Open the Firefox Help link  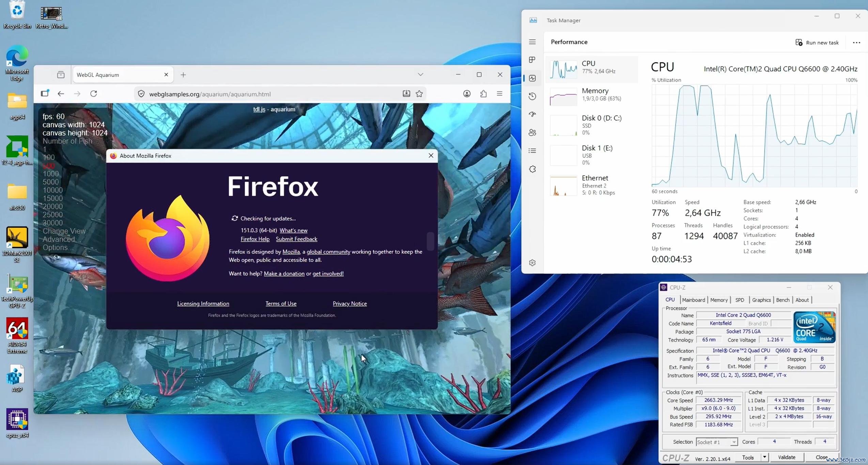click(x=255, y=239)
